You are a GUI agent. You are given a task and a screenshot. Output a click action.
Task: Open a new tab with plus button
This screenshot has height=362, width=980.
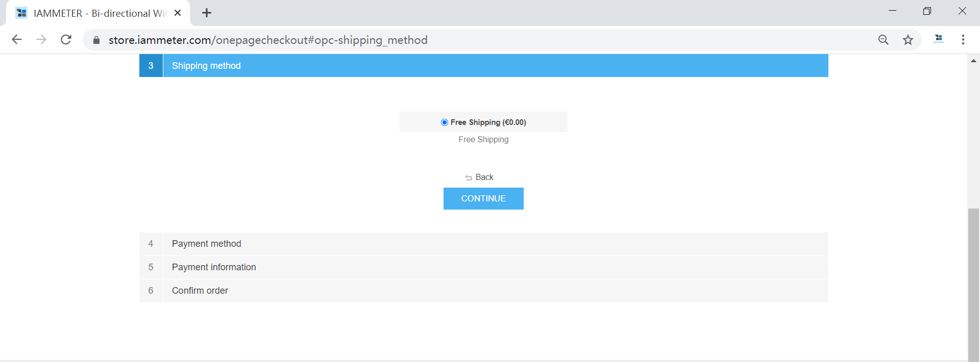click(x=207, y=13)
